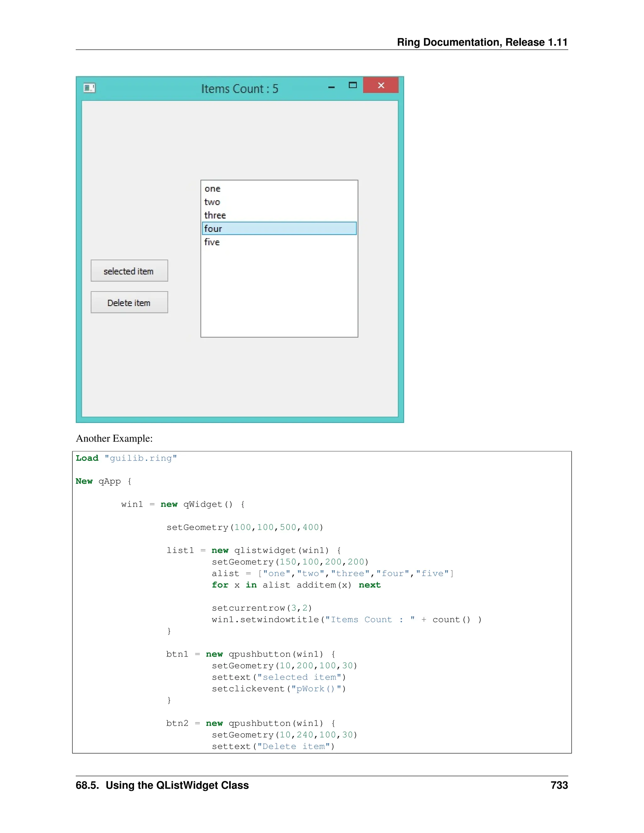Click the highlighted "four" list item
The height and width of the screenshot is (833, 644).
(279, 229)
